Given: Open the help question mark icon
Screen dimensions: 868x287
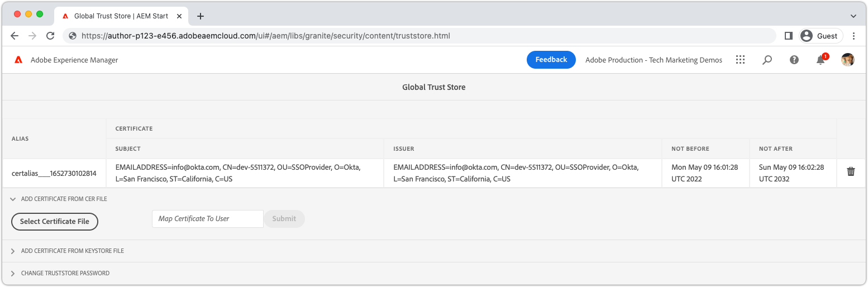Looking at the screenshot, I should [794, 60].
